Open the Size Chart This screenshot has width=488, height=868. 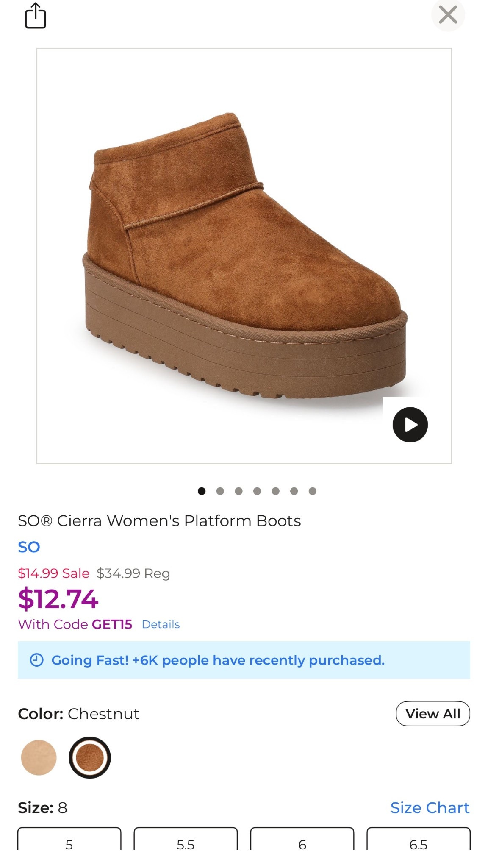click(x=430, y=807)
